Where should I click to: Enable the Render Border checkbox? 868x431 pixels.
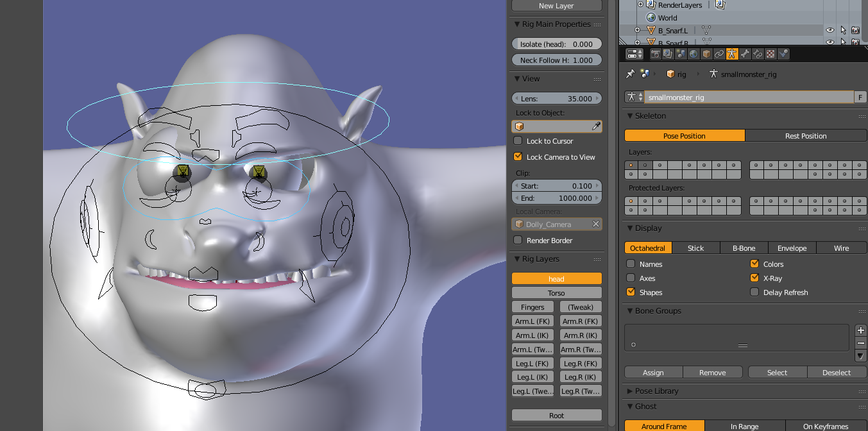[518, 241]
